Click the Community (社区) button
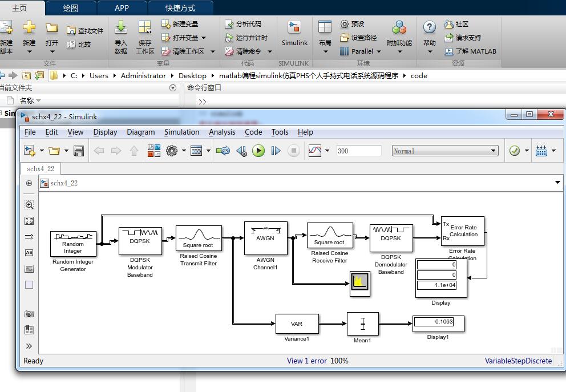Image resolution: width=566 pixels, height=392 pixels. pos(456,24)
